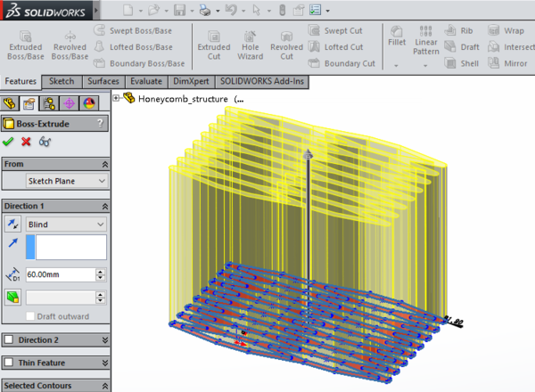Viewport: 535px width, 392px height.
Task: Click the Linear Pattern tool
Action: click(x=426, y=41)
